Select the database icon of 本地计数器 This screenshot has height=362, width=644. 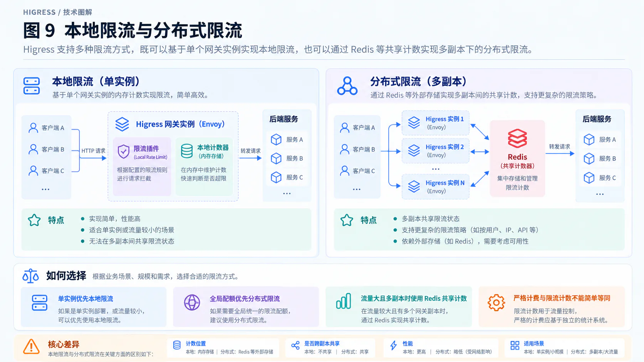[x=187, y=151]
